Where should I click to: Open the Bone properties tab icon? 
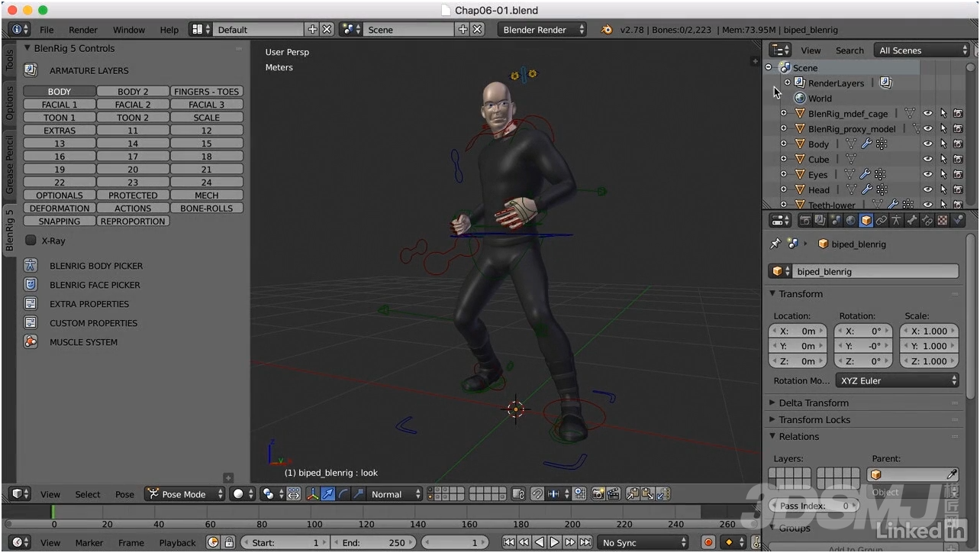coord(912,221)
